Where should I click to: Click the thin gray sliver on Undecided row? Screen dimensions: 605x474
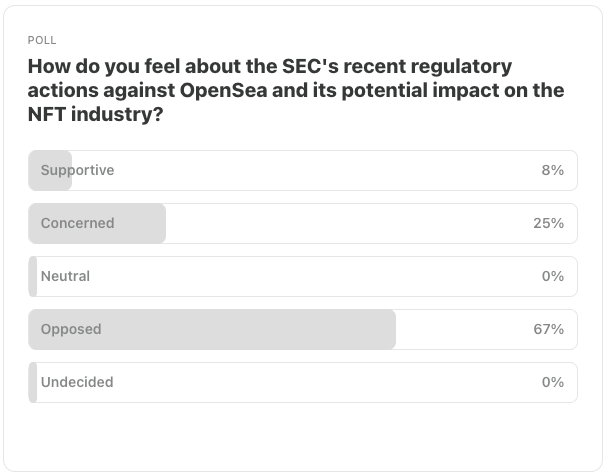tap(33, 382)
